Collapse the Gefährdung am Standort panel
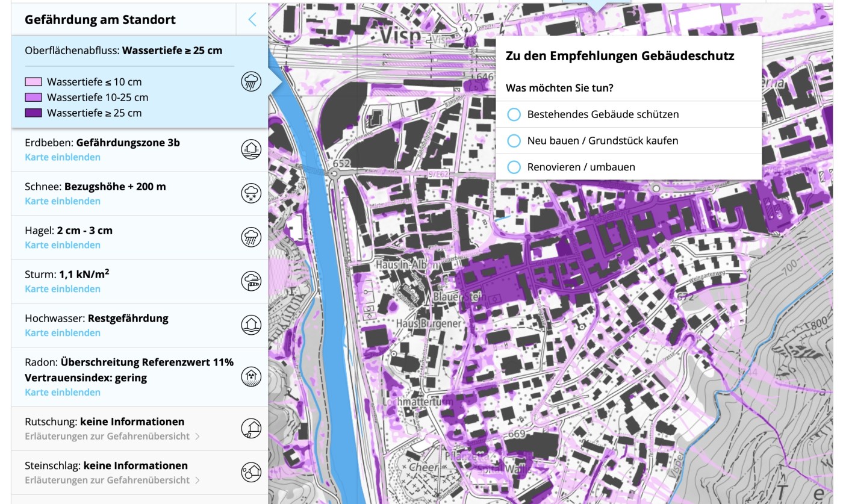The image size is (843, 504). (252, 19)
